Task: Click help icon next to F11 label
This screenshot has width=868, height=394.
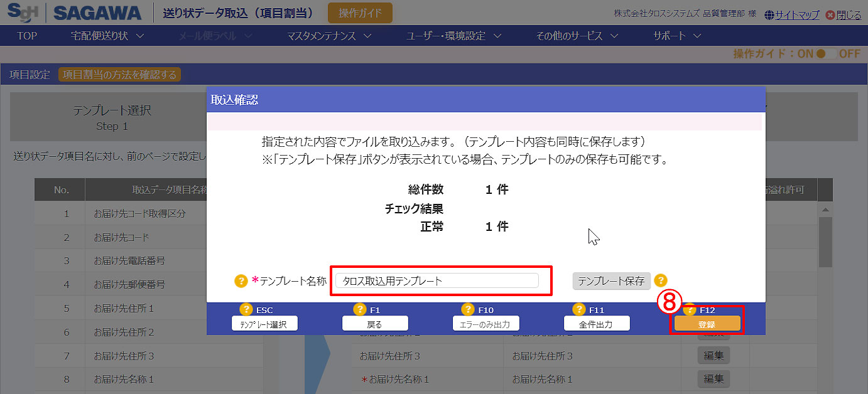Action: (578, 309)
